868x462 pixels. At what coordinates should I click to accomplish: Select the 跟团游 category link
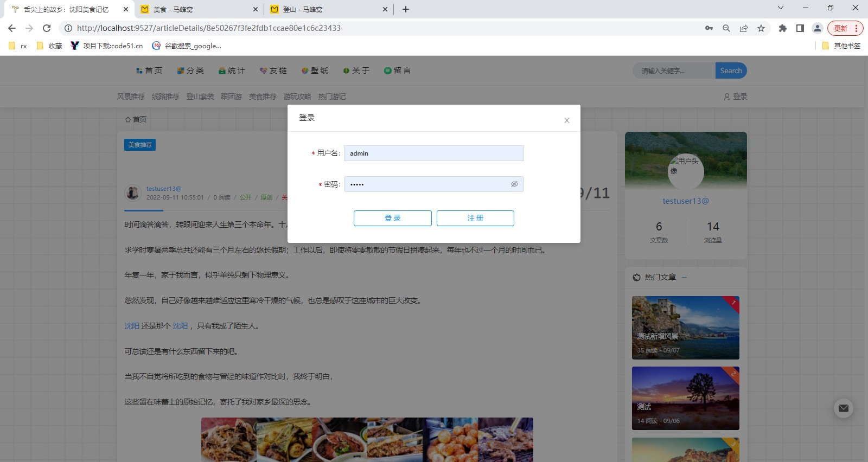point(231,97)
